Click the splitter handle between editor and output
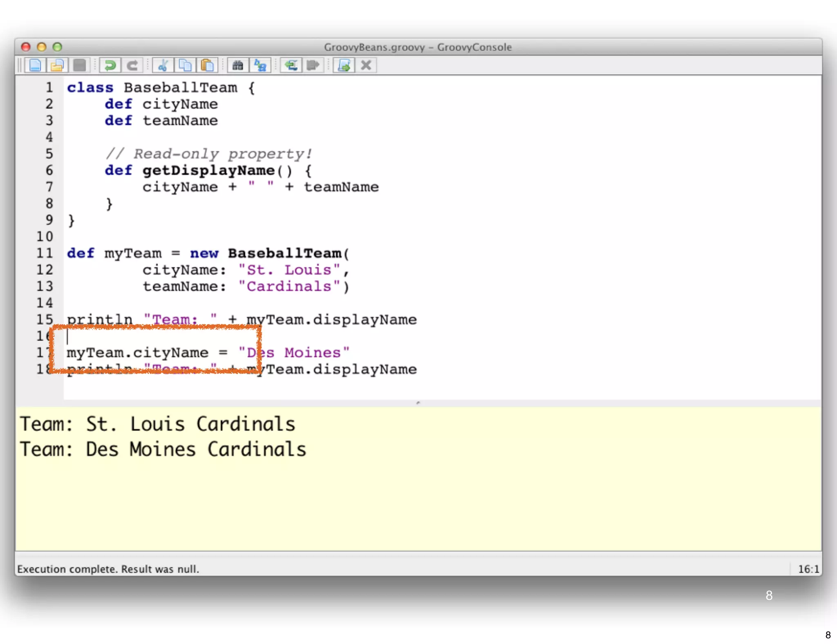This screenshot has width=837, height=644. point(418,403)
